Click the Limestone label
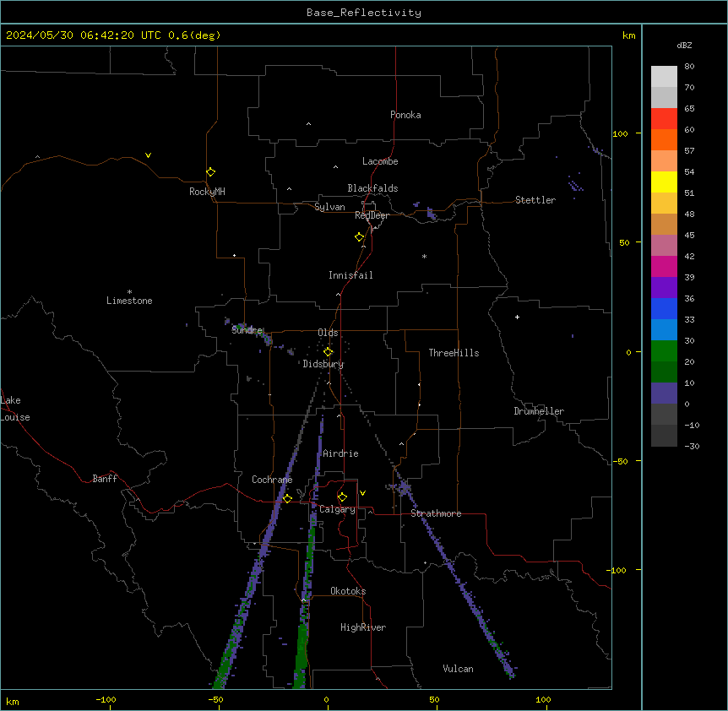 click(x=129, y=301)
